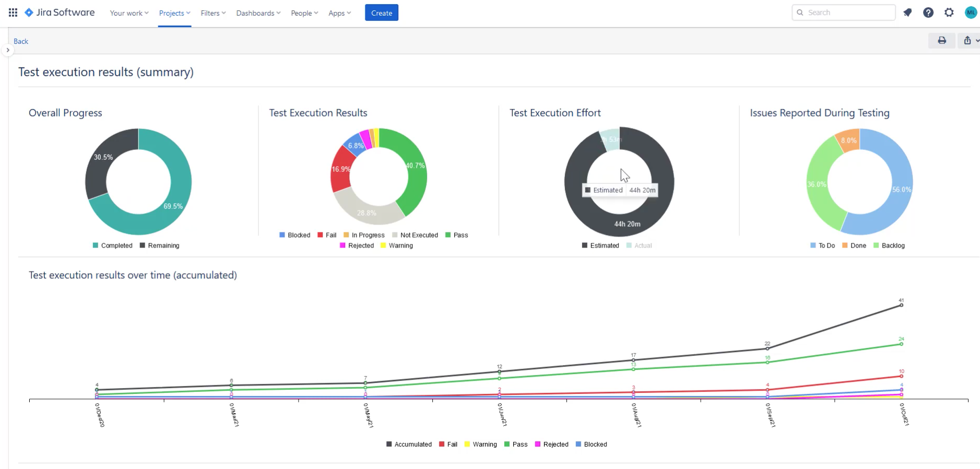980x469 pixels.
Task: Toggle the Estimated legend below effort chart
Action: pos(600,245)
